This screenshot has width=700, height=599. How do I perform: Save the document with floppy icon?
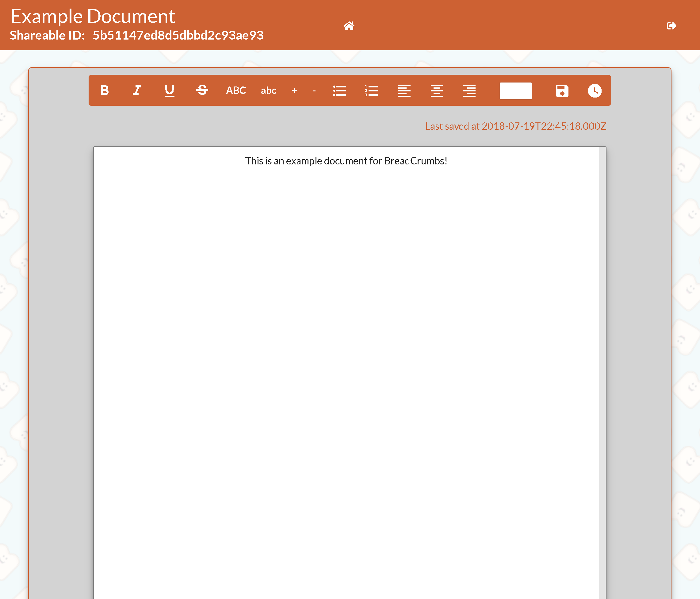click(x=562, y=90)
